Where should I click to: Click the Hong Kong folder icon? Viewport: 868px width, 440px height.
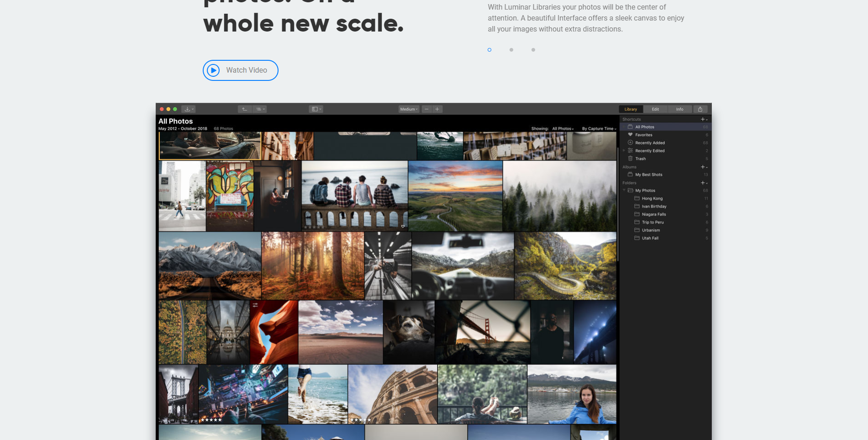pos(637,198)
